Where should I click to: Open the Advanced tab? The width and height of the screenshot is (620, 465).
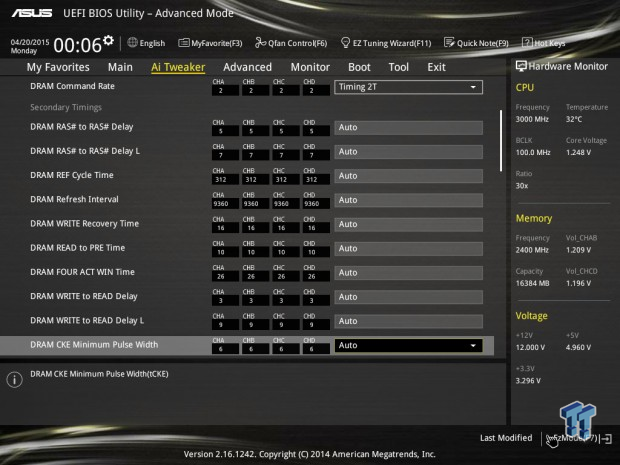point(248,67)
